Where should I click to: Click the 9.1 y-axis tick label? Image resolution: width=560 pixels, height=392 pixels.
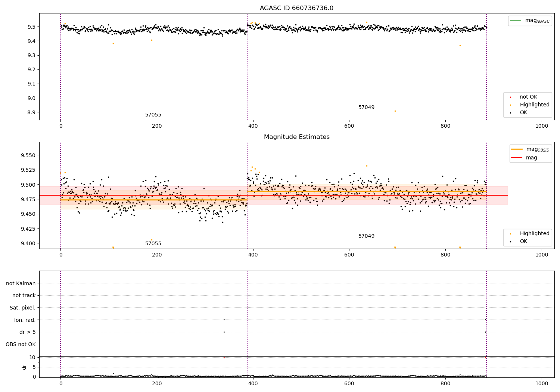pos(31,84)
